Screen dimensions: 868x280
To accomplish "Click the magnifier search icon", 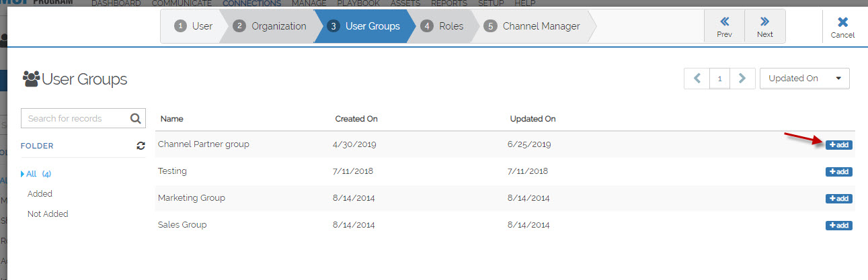I will click(135, 118).
